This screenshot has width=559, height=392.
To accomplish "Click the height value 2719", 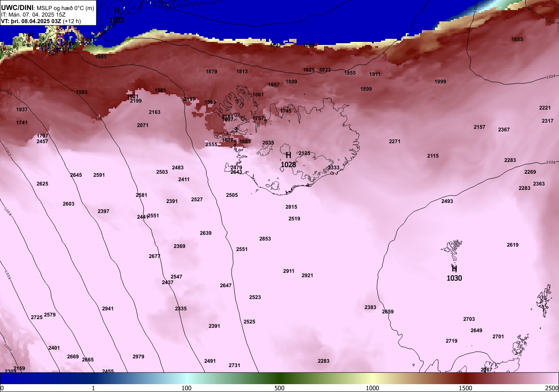I will pos(452,341).
